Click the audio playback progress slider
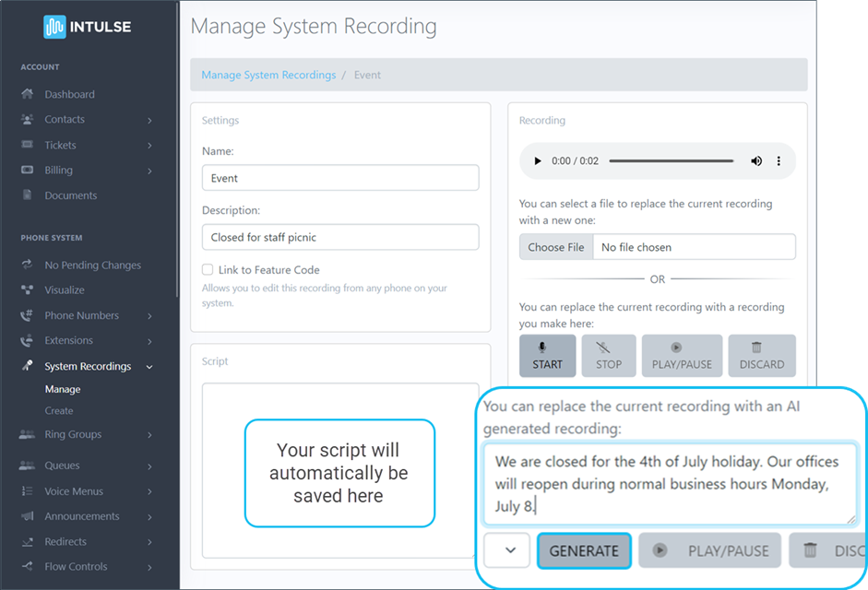Image resolution: width=868 pixels, height=590 pixels. click(x=671, y=160)
